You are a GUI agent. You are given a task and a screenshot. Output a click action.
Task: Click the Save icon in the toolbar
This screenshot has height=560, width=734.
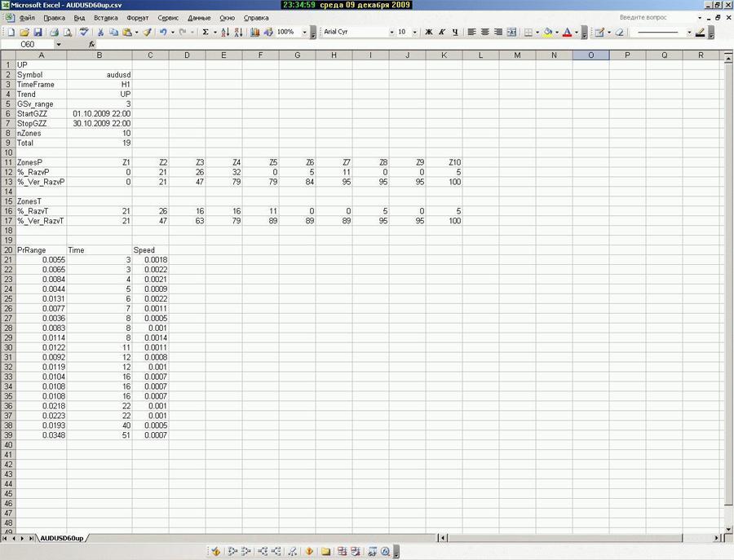pos(38,32)
